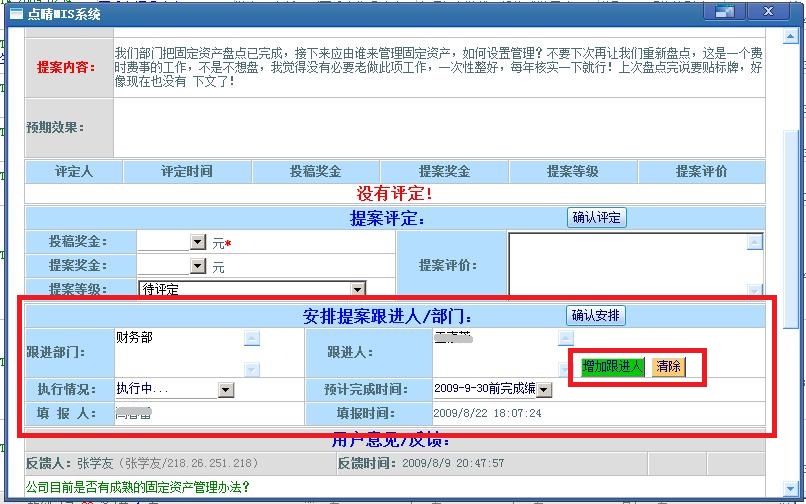Expand the 预计完成时间 dropdown
Viewport: 806px width, 504px height.
point(544,389)
